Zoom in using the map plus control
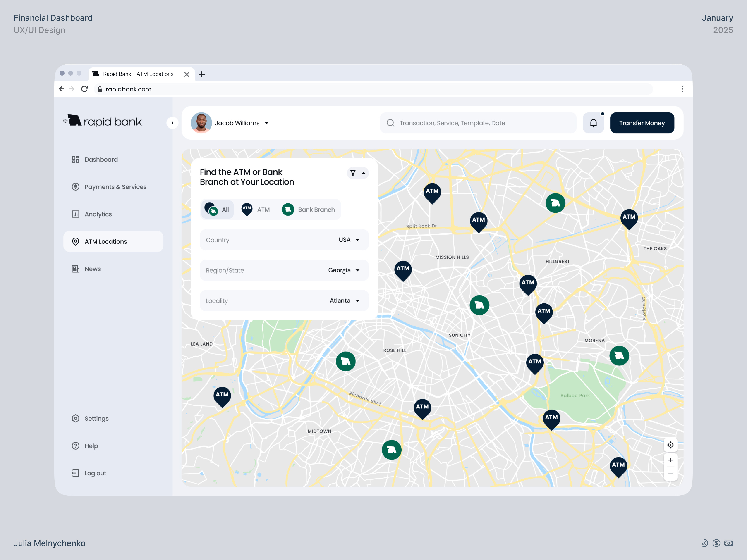Image resolution: width=747 pixels, height=560 pixels. tap(671, 460)
